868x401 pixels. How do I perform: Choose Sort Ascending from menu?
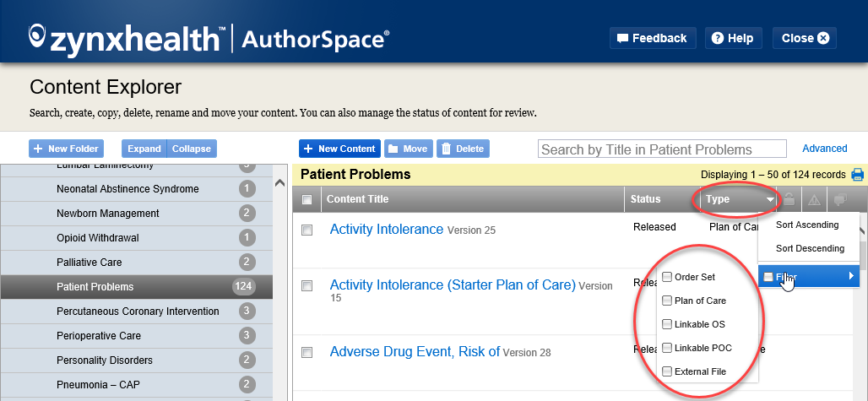click(807, 225)
